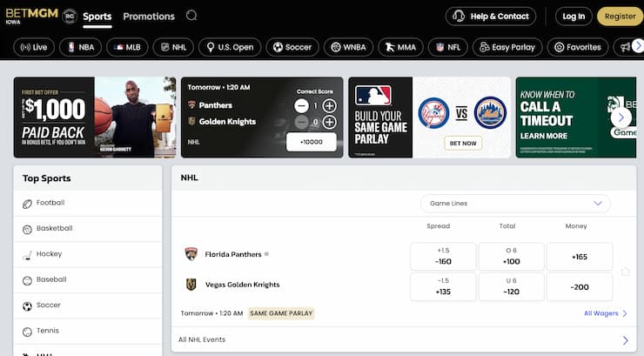Viewport: 644px width, 356px height.
Task: Select Golden Knights moneyline -200
Action: [x=580, y=286]
